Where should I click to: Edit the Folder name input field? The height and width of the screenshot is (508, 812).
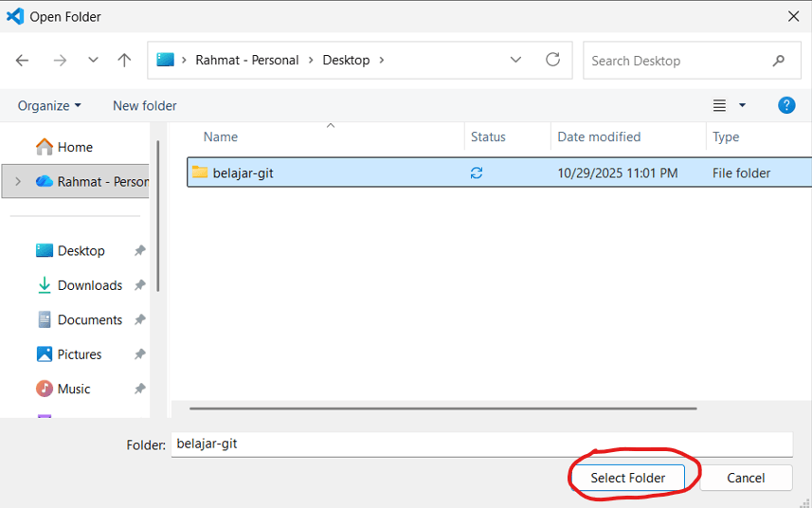(x=481, y=444)
